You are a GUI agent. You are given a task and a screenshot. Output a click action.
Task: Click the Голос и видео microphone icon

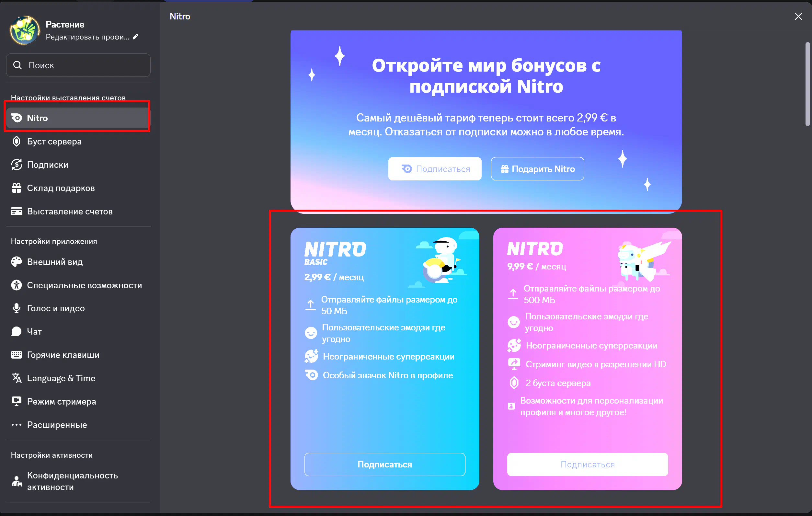pos(16,308)
